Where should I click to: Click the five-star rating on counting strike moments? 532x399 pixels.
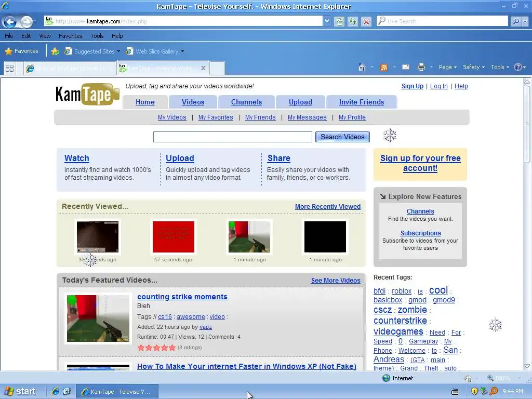[x=156, y=348]
